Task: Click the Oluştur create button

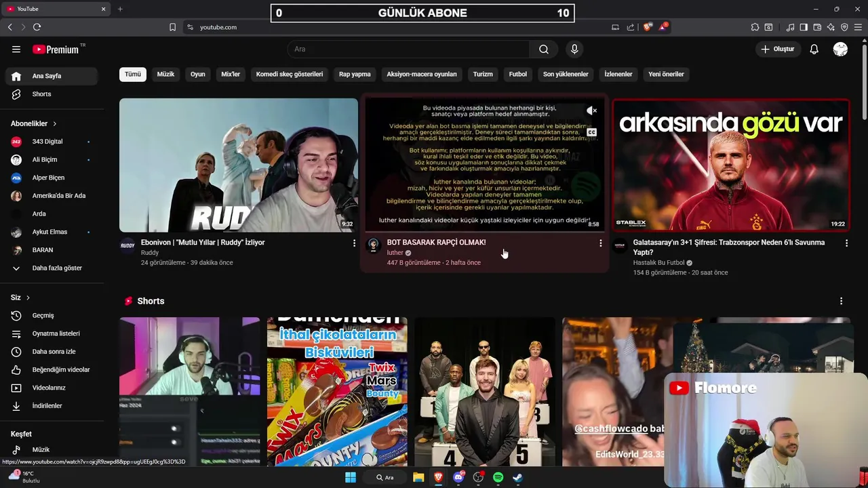Action: pyautogui.click(x=777, y=49)
